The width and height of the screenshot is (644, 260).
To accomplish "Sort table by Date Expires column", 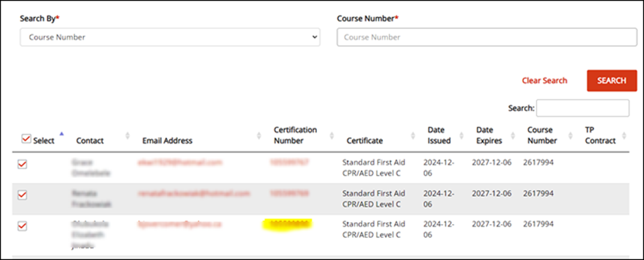I will [x=513, y=136].
